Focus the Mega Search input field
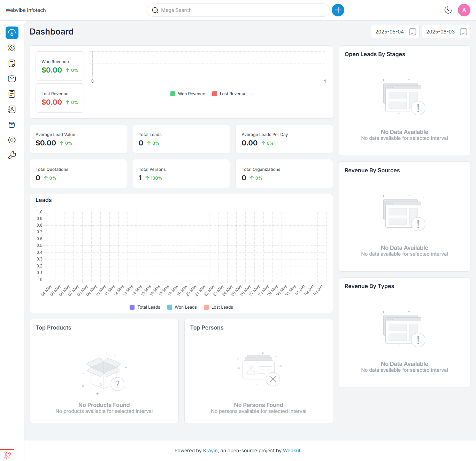Image resolution: width=476 pixels, height=461 pixels. click(240, 10)
